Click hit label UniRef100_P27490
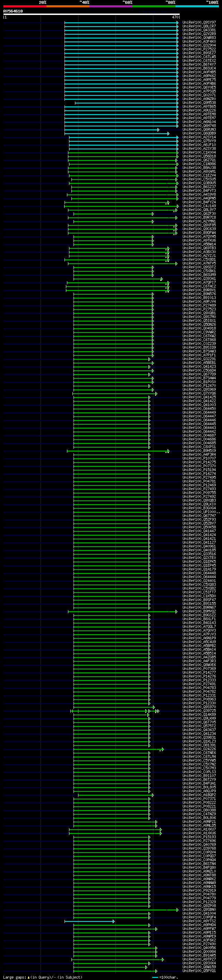 point(199,944)
